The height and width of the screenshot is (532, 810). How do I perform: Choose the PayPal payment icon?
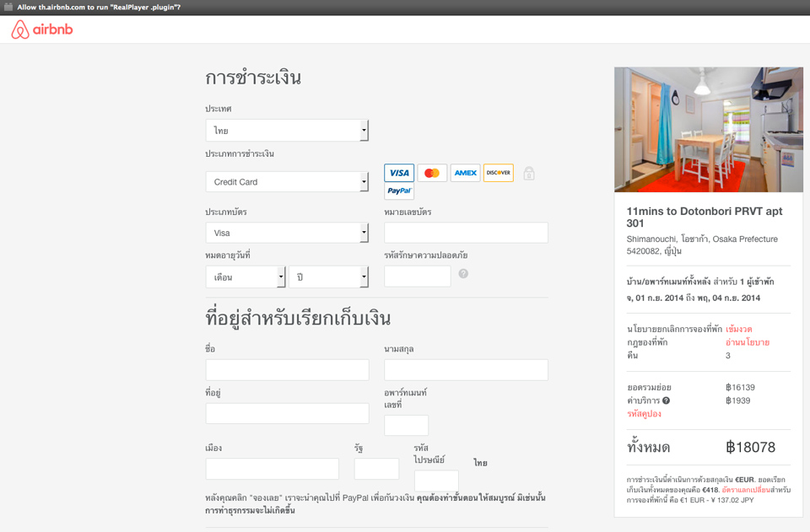(399, 191)
